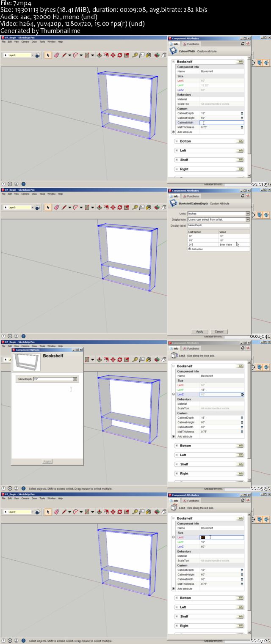The height and width of the screenshot is (644, 271).
Task: Select the Rectangle shape tool in 00:01:50 frame
Action: point(87,55)
